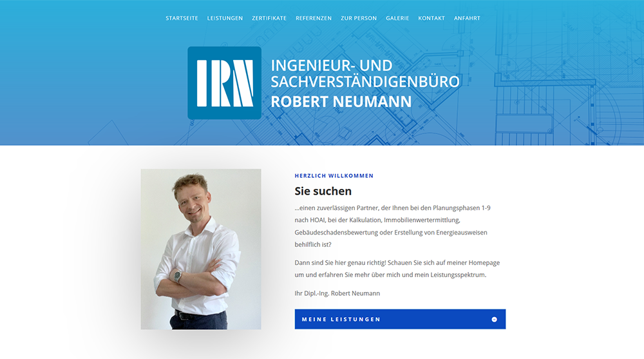Click the Sie suchen heading
This screenshot has height=359, width=644.
point(323,191)
